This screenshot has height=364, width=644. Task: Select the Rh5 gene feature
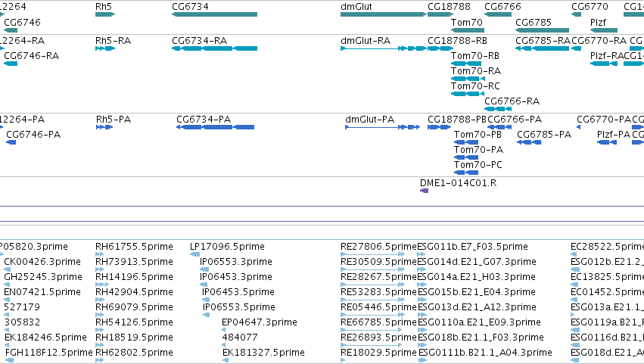105,14
